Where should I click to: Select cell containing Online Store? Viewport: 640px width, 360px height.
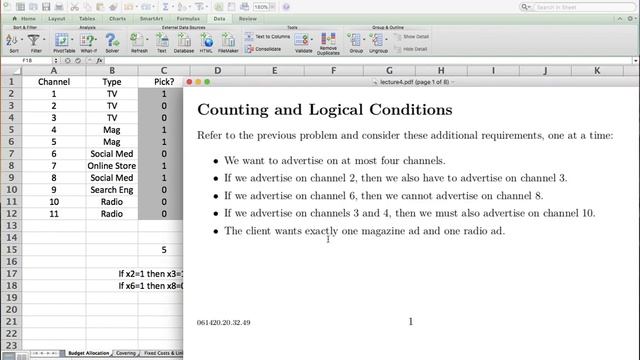click(x=111, y=166)
